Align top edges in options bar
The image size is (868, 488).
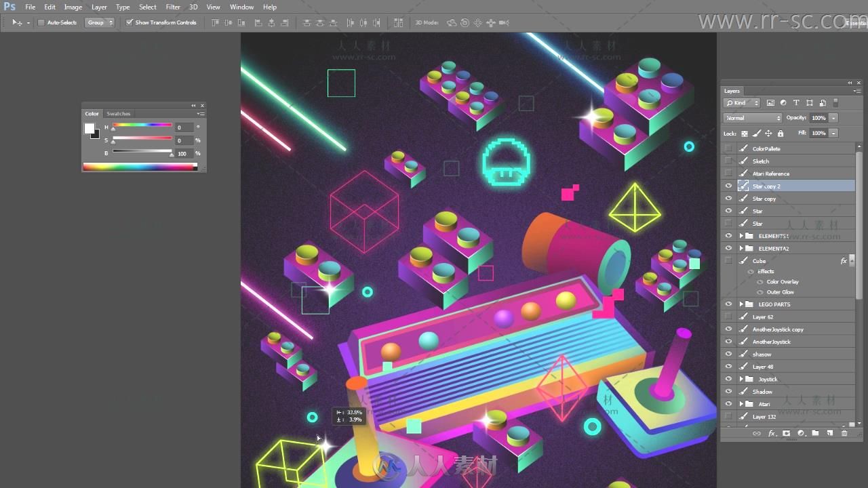(216, 22)
